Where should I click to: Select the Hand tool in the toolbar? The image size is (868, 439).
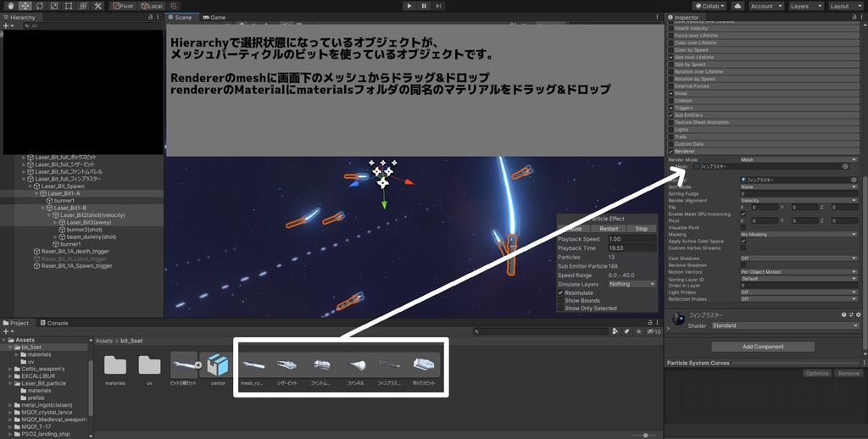tap(10, 6)
